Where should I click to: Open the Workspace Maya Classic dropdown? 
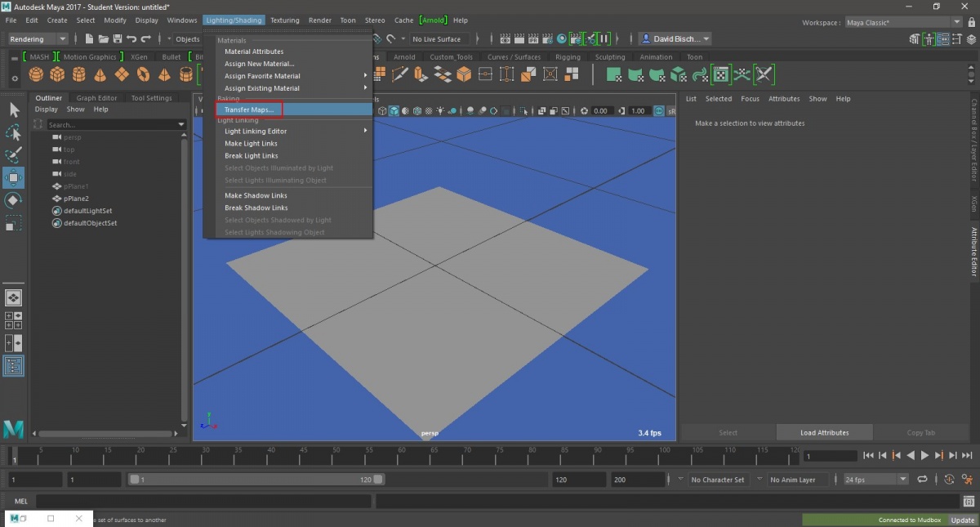coord(902,22)
